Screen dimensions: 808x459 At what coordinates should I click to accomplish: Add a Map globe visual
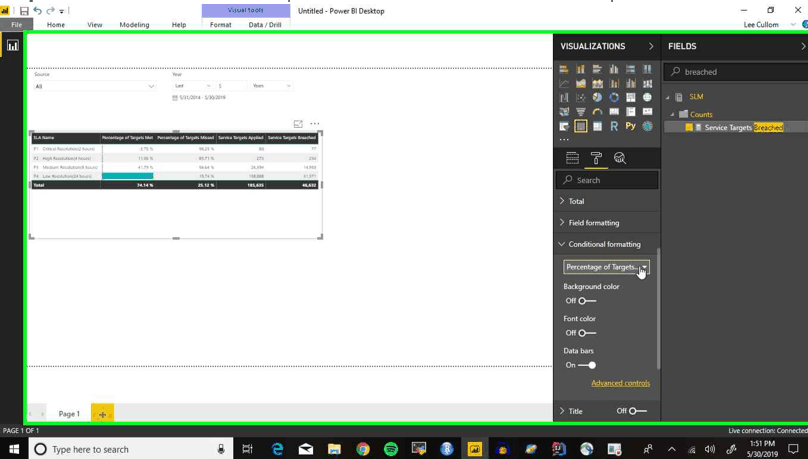point(647,97)
